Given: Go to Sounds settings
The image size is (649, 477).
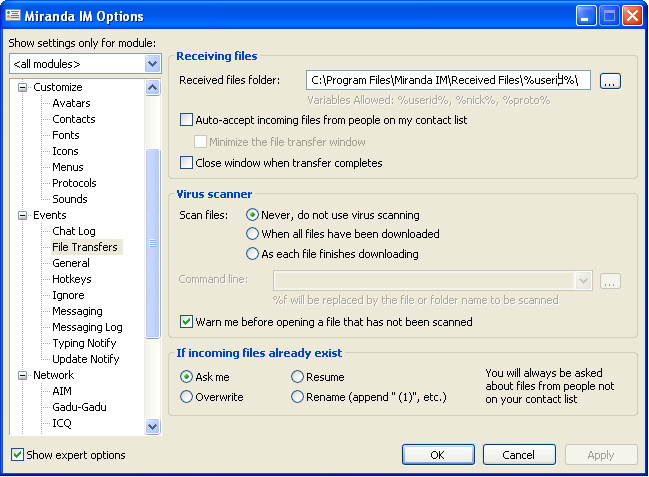Looking at the screenshot, I should (70, 199).
